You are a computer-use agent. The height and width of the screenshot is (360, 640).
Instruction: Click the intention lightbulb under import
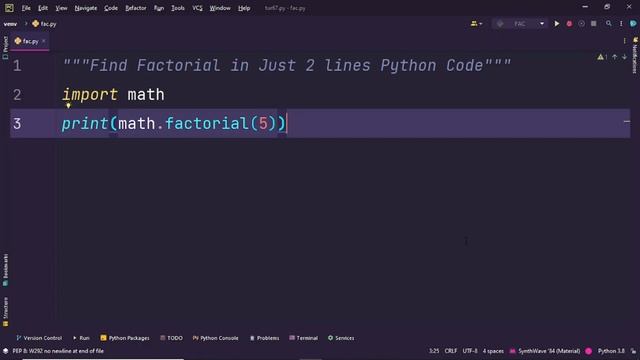tap(68, 106)
